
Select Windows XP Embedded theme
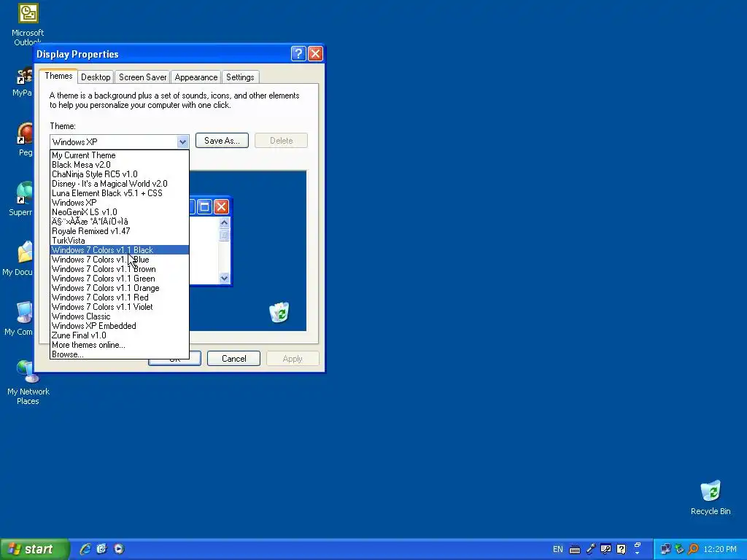(120, 326)
